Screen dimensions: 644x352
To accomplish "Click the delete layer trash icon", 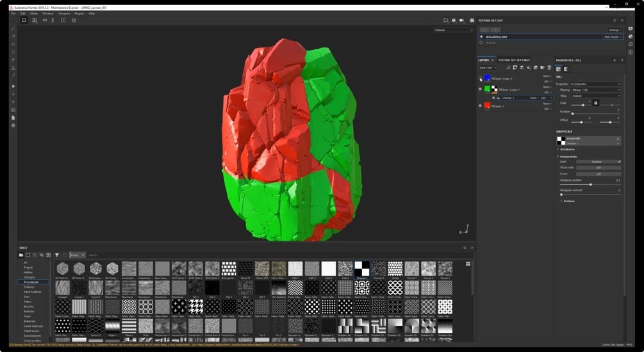I will [549, 68].
